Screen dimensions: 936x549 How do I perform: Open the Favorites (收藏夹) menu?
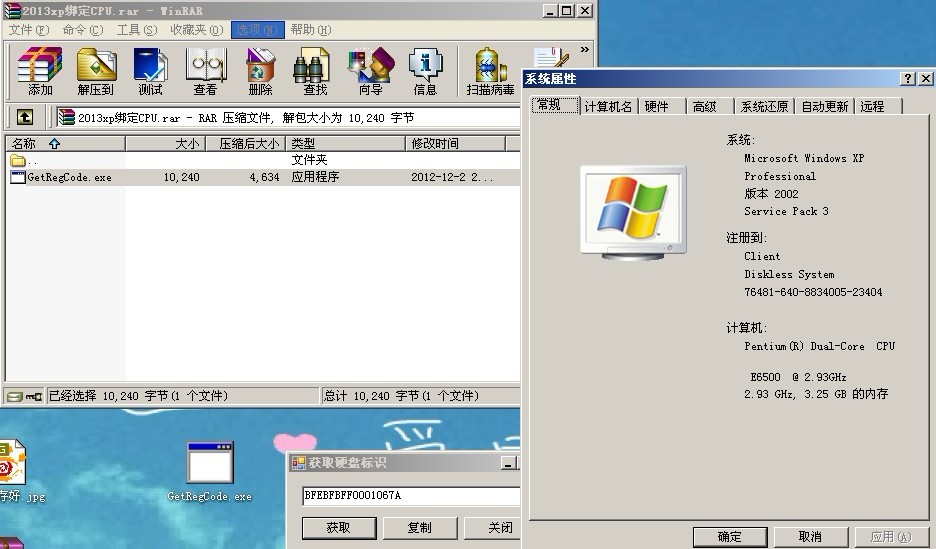pos(196,30)
